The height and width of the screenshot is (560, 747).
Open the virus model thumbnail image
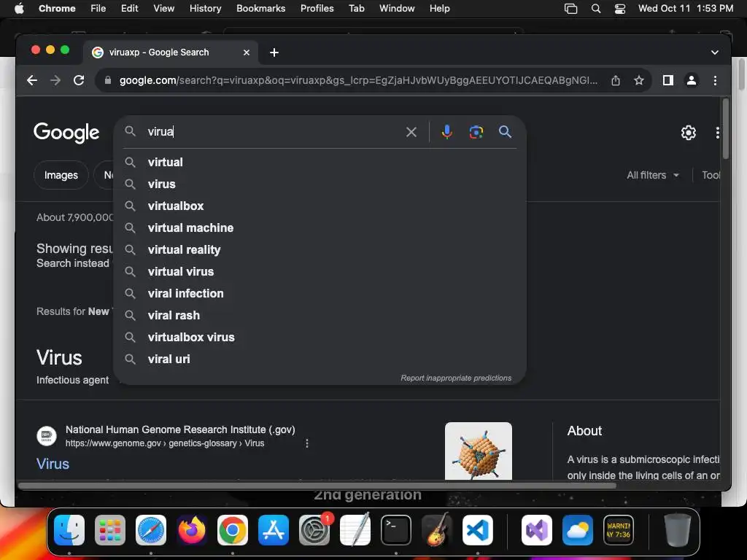[479, 451]
